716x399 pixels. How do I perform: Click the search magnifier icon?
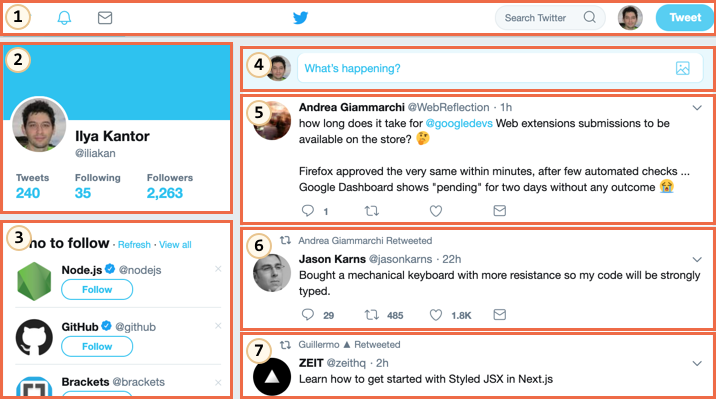point(590,17)
